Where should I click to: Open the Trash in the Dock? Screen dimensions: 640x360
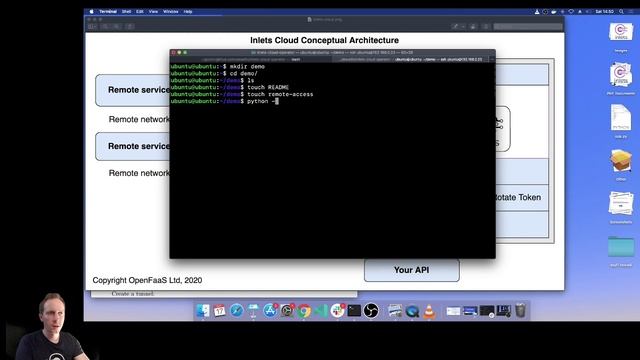[x=520, y=311]
